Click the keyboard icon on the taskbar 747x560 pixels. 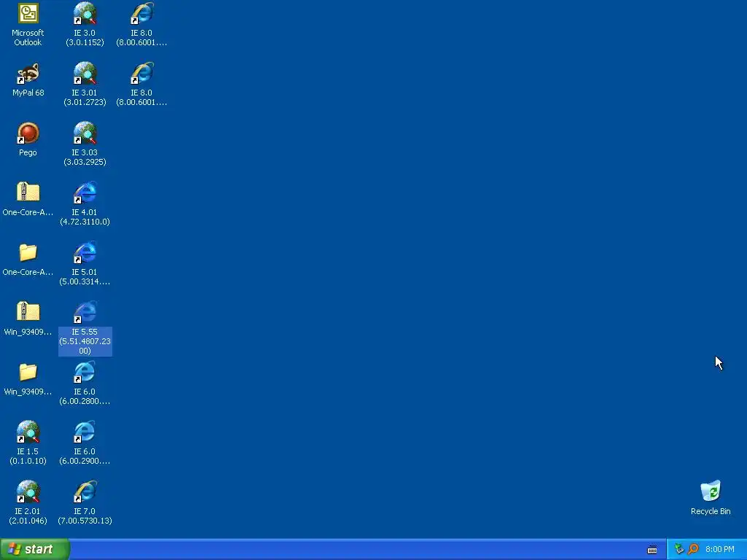tap(652, 550)
